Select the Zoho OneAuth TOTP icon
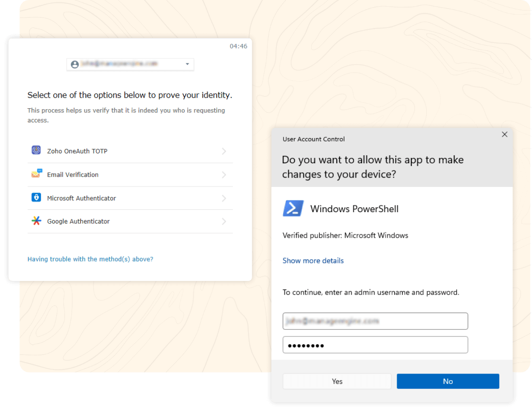This screenshot has height=411, width=532. (36, 150)
